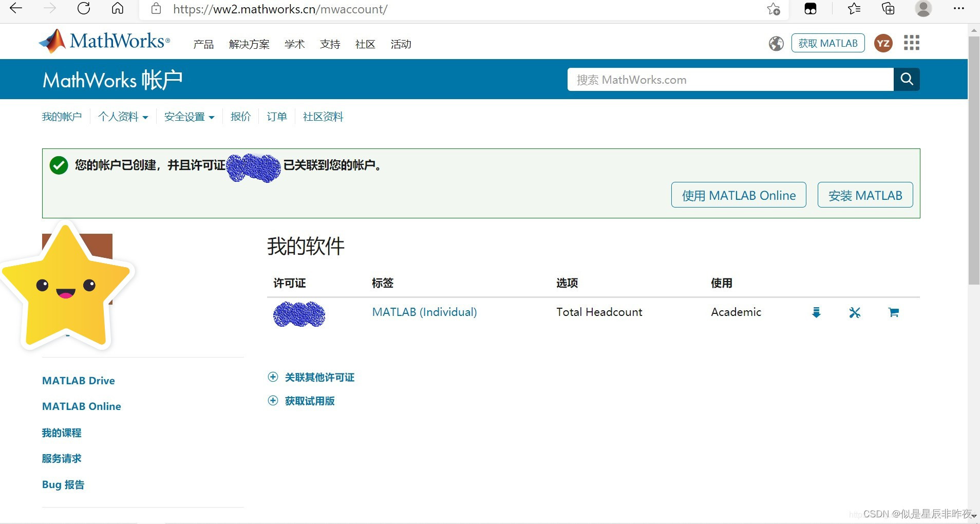Click 关联其他许可证 link

coord(319,378)
